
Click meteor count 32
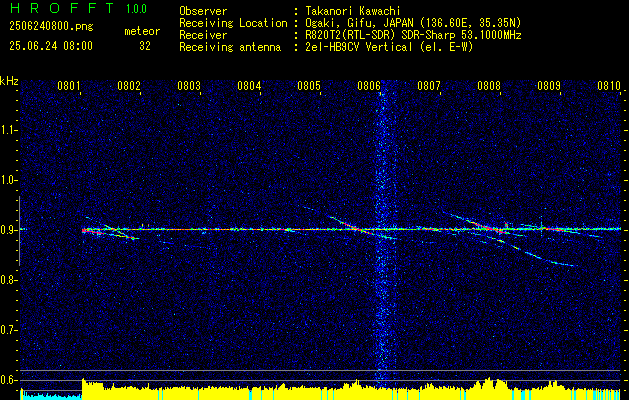pyautogui.click(x=145, y=46)
